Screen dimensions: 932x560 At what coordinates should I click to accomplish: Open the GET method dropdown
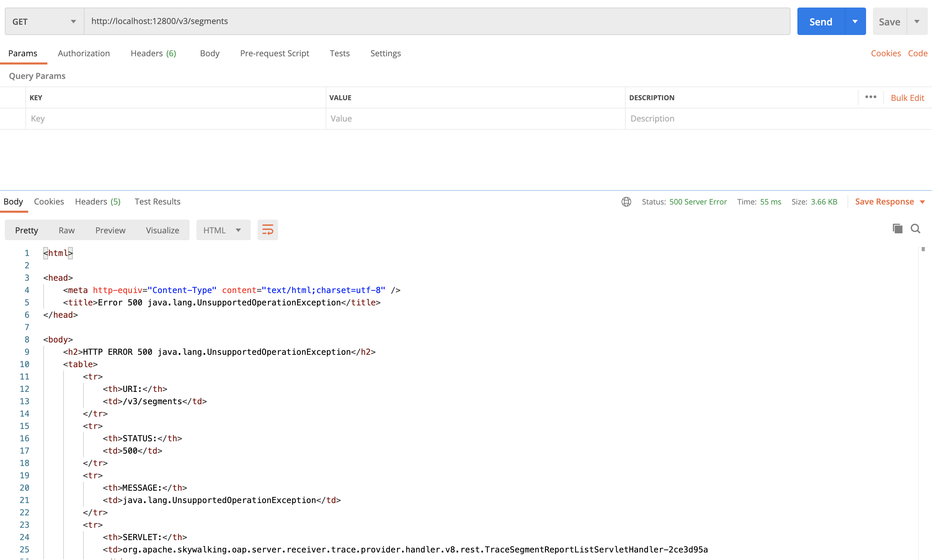coord(44,22)
